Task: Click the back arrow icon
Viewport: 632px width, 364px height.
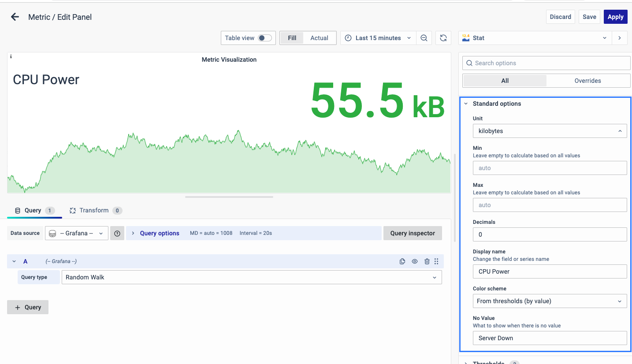Action: click(x=15, y=17)
